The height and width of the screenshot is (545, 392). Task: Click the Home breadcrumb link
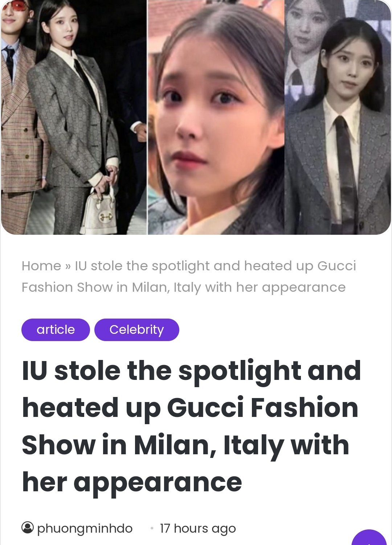coord(41,266)
